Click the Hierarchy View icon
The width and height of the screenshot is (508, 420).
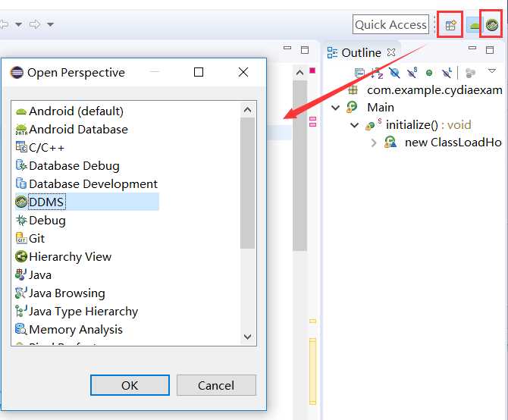tap(21, 256)
